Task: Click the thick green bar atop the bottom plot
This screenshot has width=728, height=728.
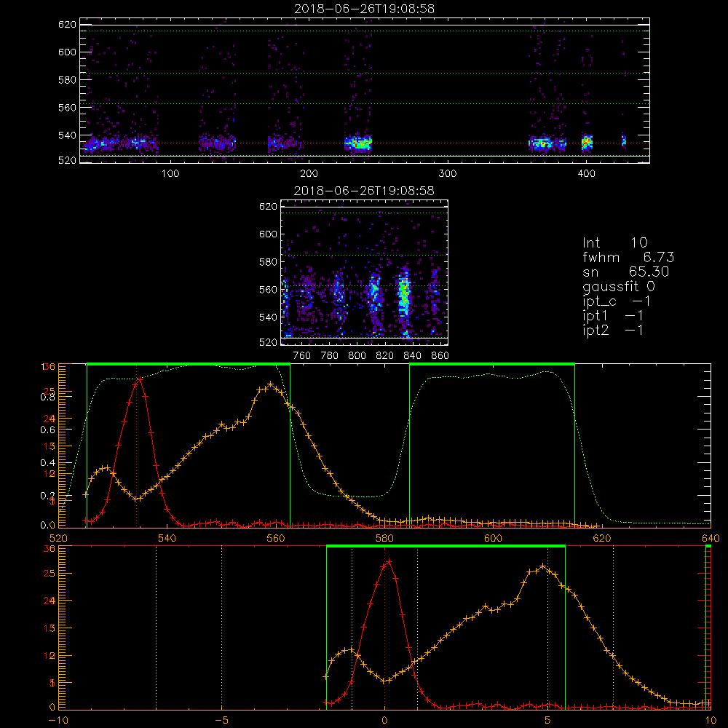Action: tap(446, 547)
